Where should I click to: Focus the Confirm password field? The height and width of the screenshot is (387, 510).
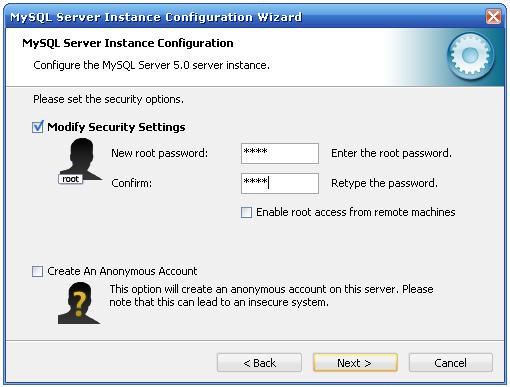[280, 183]
